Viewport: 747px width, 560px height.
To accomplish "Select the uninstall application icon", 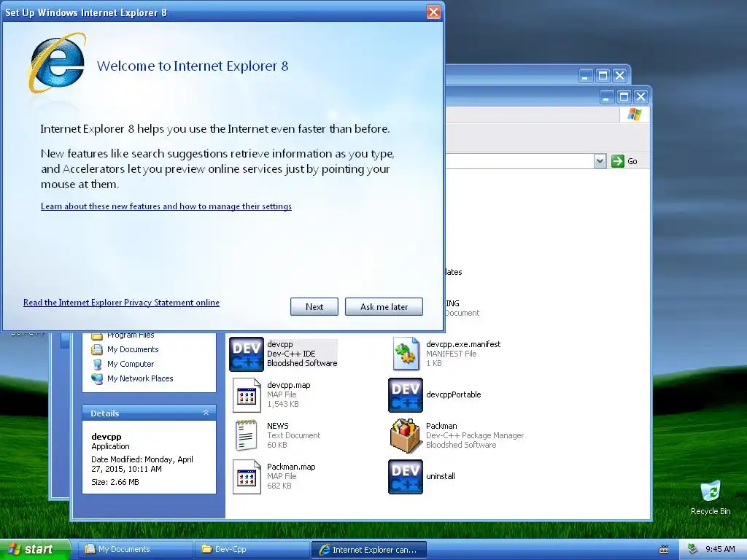I will [406, 476].
